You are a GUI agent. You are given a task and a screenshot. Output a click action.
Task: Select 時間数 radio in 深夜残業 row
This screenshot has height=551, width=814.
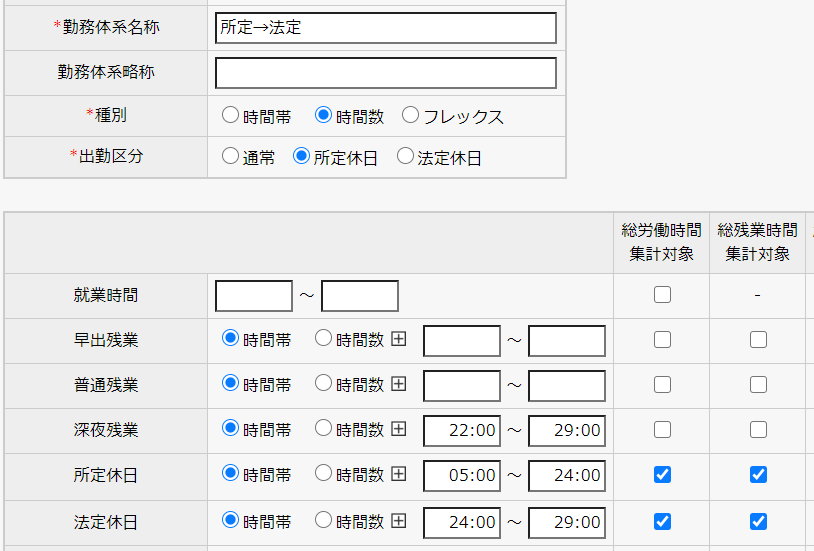[323, 428]
